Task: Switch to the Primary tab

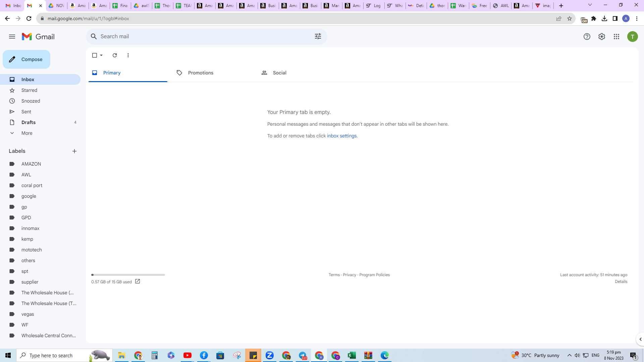Action: click(128, 73)
